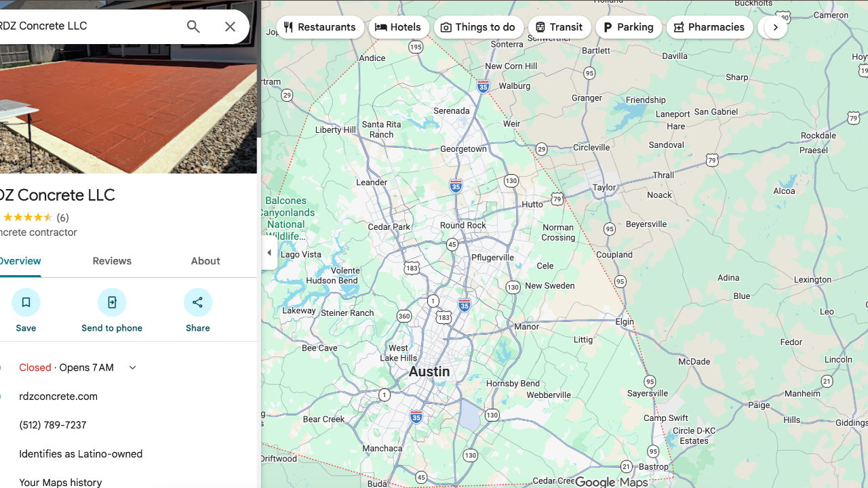Image resolution: width=868 pixels, height=488 pixels.
Task: Select the Overview tab
Action: click(x=20, y=261)
